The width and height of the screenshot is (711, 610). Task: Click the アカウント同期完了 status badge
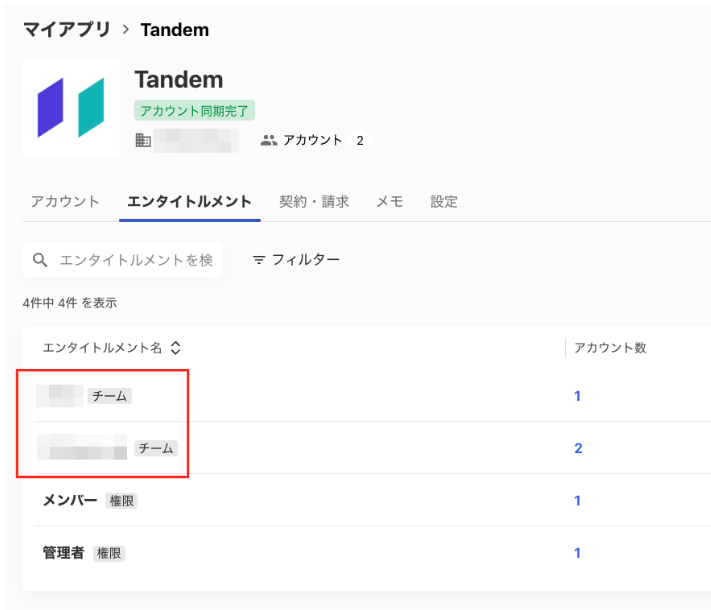pos(194,111)
